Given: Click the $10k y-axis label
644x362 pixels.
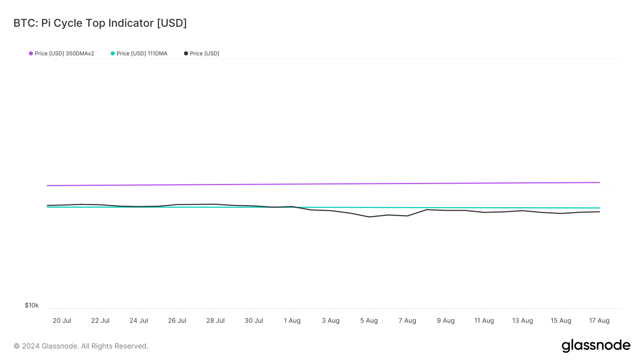Looking at the screenshot, I should coord(32,305).
